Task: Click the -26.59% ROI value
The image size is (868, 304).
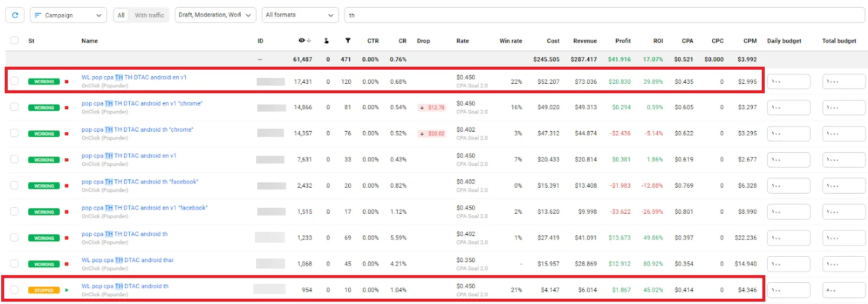Action: 651,211
